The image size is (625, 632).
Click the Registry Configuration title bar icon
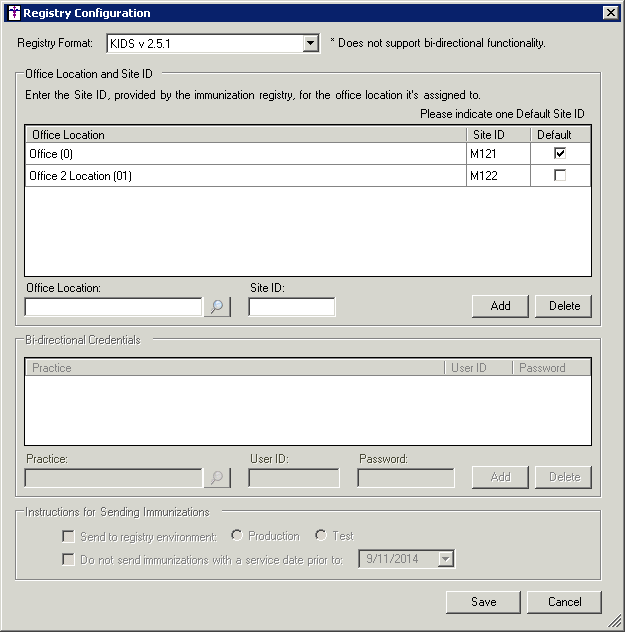coord(12,13)
